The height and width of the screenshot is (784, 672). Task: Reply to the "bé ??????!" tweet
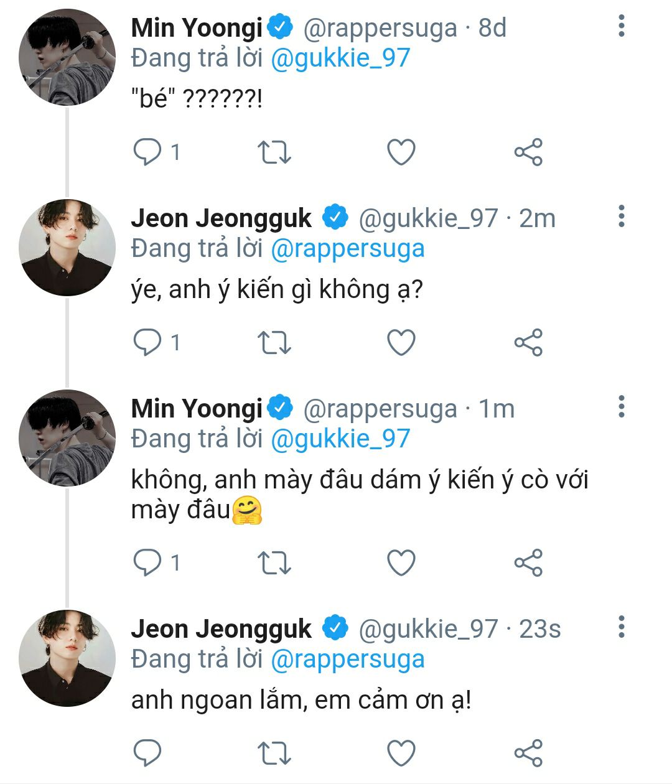148,152
